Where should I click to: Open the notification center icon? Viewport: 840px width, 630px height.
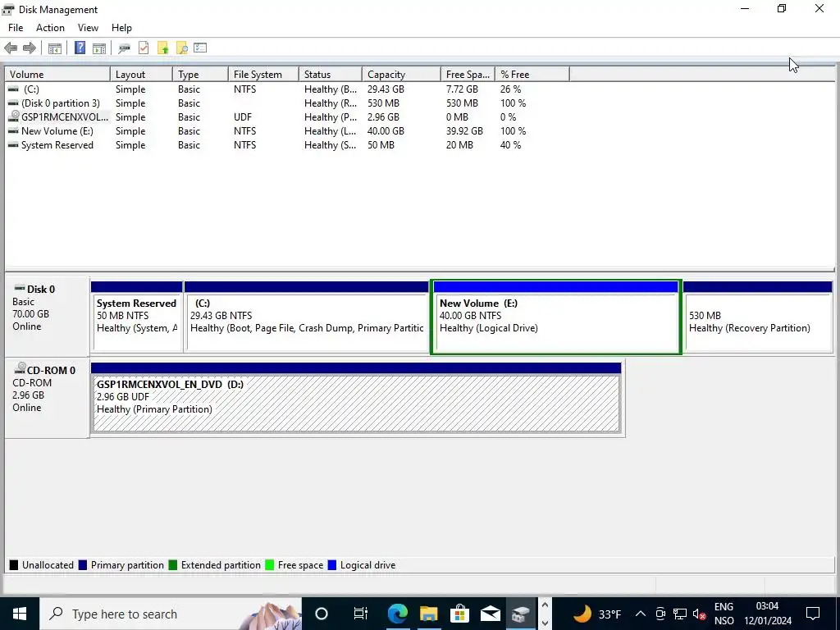(813, 614)
